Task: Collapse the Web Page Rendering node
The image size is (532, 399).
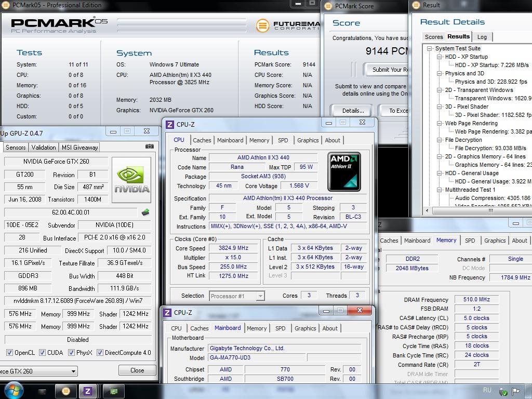Action: [x=439, y=124]
